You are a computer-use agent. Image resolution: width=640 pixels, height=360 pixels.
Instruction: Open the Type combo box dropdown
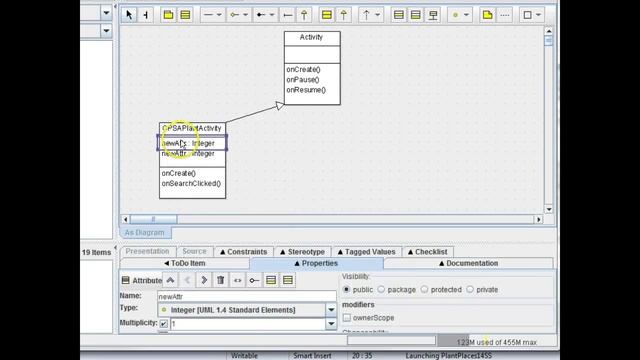[x=331, y=310]
